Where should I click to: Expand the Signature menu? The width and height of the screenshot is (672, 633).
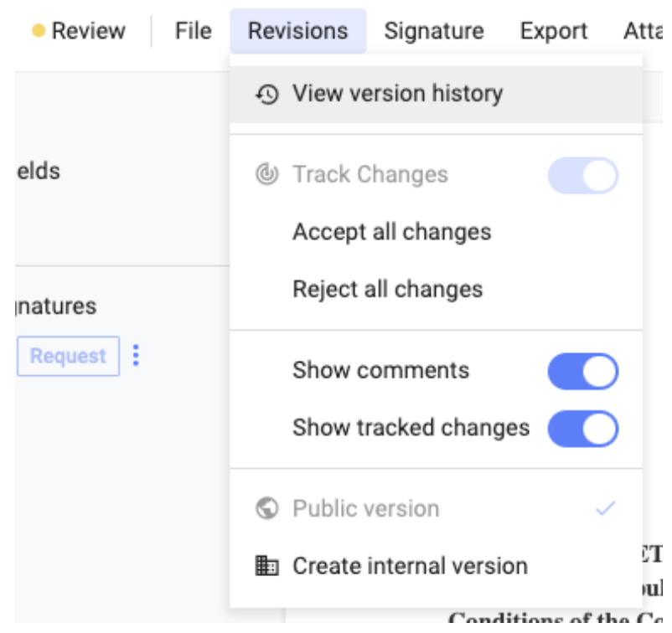[x=434, y=32]
